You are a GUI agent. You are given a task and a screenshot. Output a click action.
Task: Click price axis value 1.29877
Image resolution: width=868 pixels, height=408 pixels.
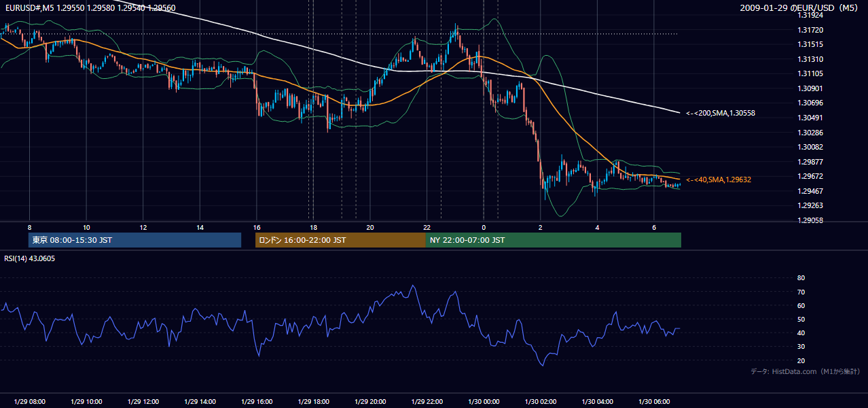(x=811, y=162)
